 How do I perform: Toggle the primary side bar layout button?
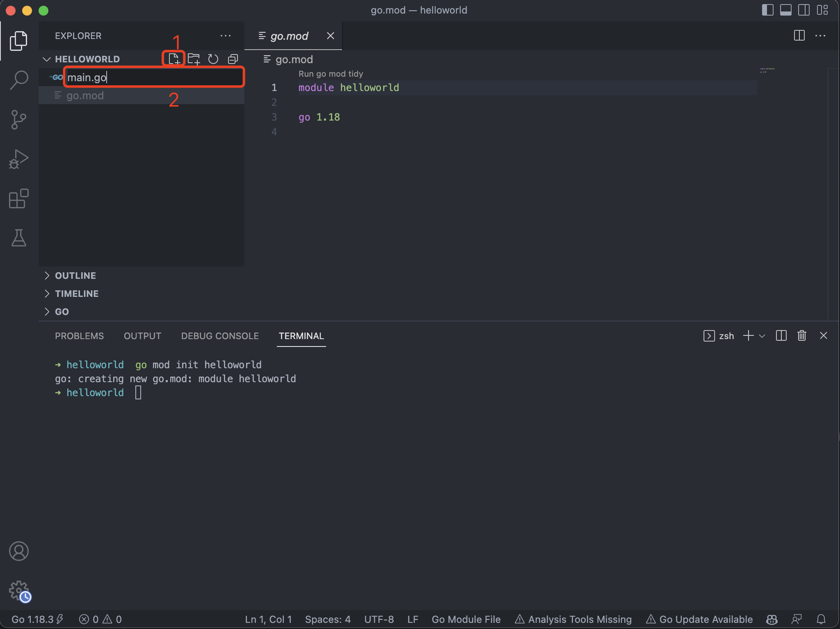[x=767, y=10]
